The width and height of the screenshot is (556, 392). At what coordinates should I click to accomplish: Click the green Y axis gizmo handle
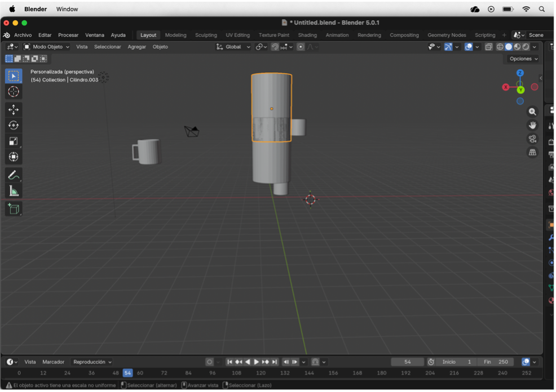(520, 90)
